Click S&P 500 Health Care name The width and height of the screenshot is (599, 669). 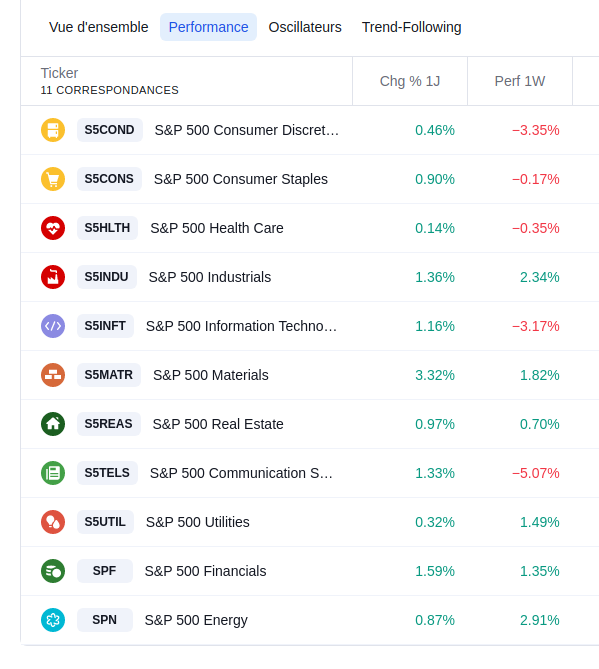217,228
